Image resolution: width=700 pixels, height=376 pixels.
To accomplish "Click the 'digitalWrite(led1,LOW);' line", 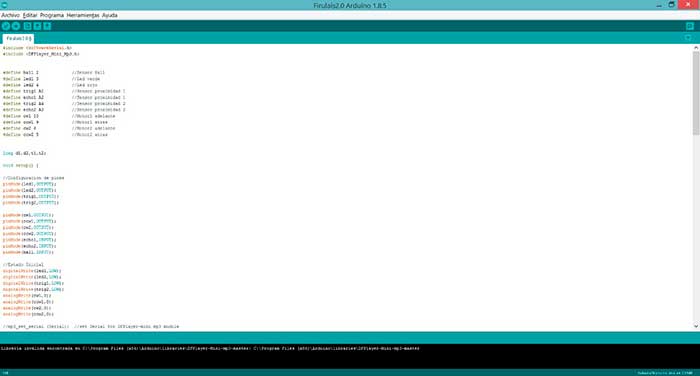I will pyautogui.click(x=32, y=271).
